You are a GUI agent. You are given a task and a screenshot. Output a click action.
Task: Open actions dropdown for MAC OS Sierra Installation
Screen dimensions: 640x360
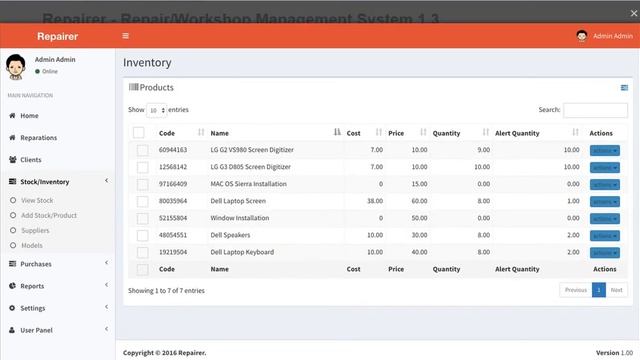coord(604,185)
